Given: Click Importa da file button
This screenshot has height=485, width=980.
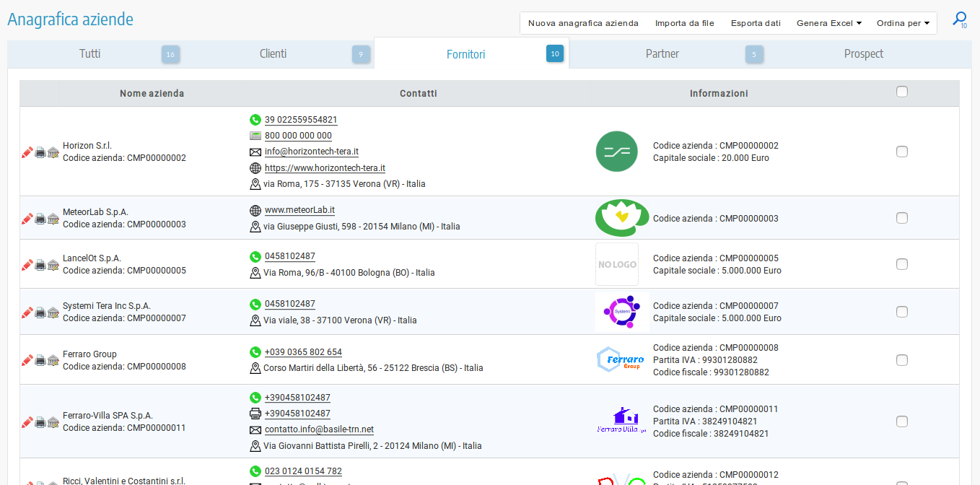Looking at the screenshot, I should 685,23.
